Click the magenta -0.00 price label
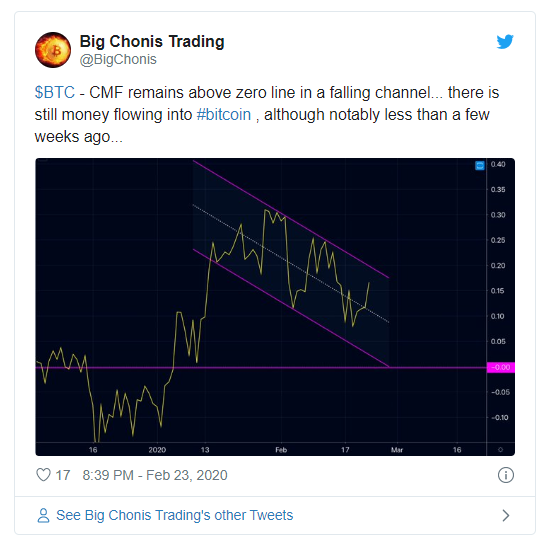Image resolution: width=548 pixels, height=550 pixels. coord(501,367)
